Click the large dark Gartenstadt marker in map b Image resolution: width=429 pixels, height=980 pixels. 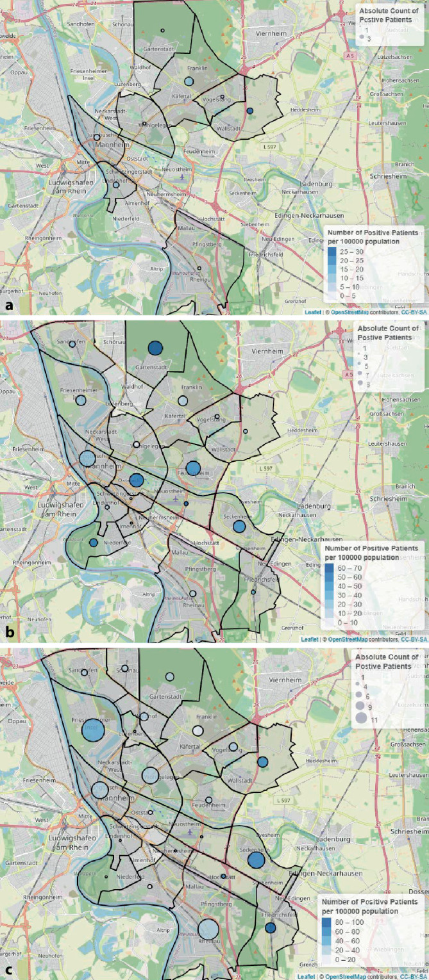pos(155,348)
